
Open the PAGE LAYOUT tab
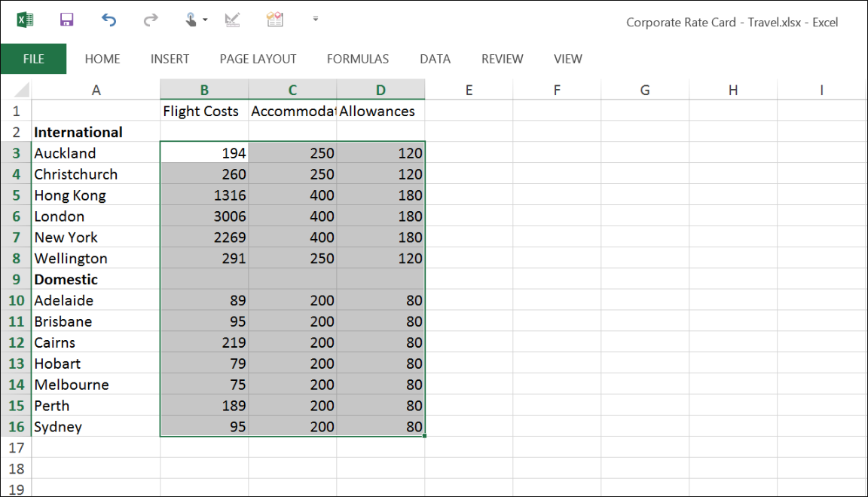(x=258, y=58)
